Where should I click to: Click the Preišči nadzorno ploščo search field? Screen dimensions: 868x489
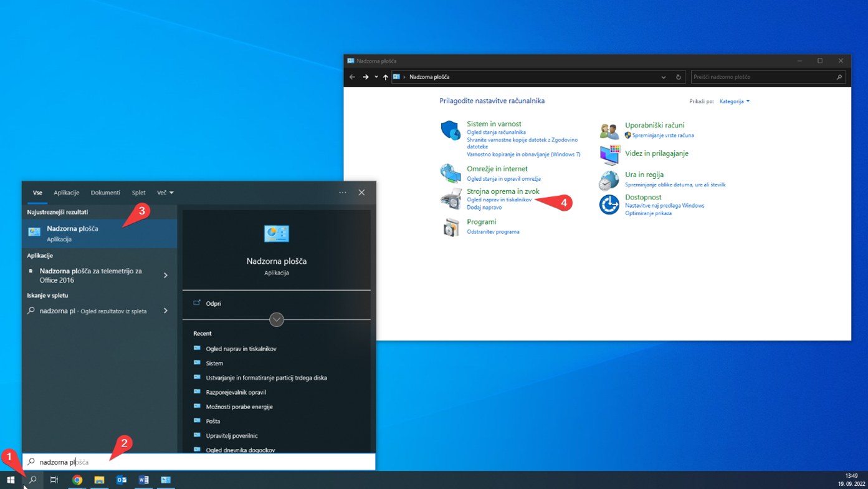point(763,77)
